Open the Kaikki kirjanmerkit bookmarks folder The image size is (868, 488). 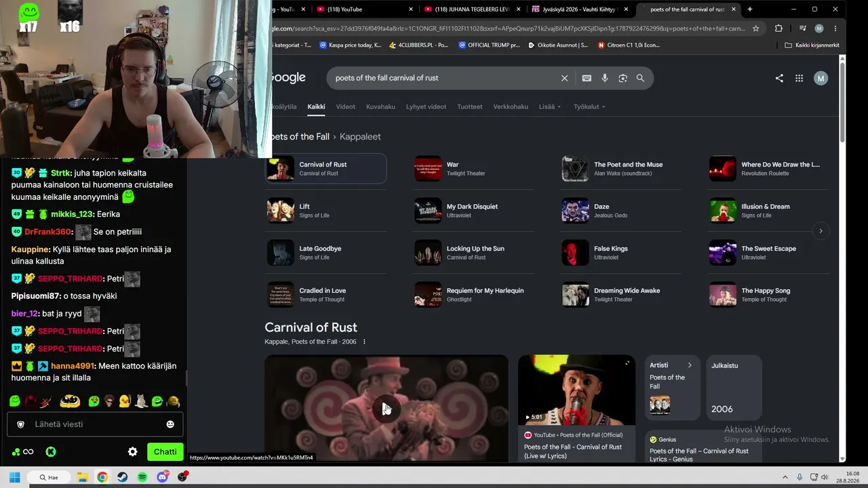(812, 45)
